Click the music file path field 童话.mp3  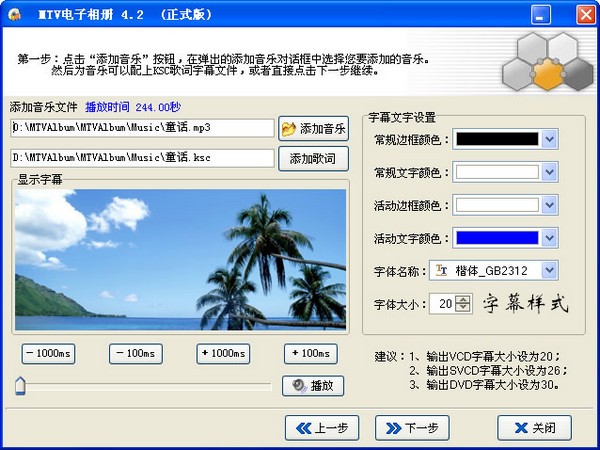(142, 128)
